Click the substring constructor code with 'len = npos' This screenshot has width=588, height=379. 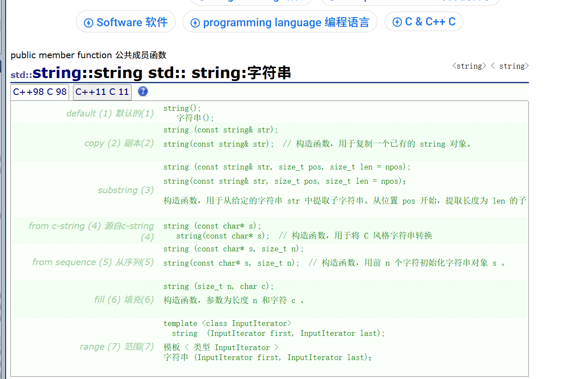click(287, 167)
